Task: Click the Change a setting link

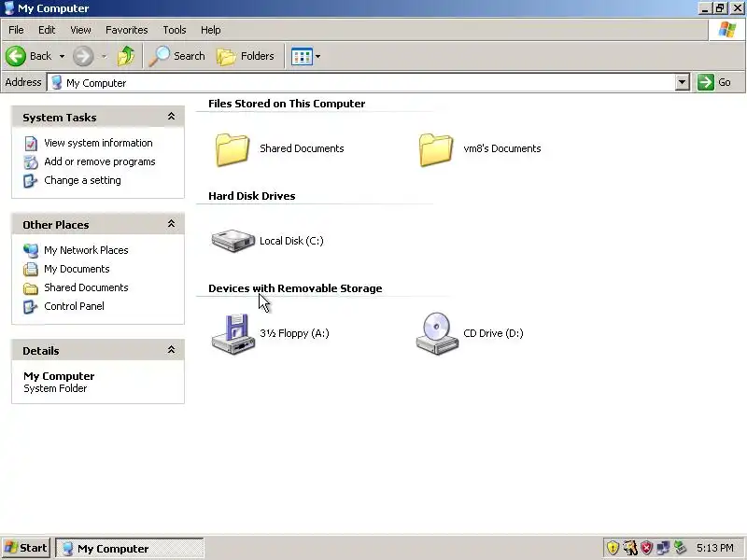Action: [x=82, y=180]
